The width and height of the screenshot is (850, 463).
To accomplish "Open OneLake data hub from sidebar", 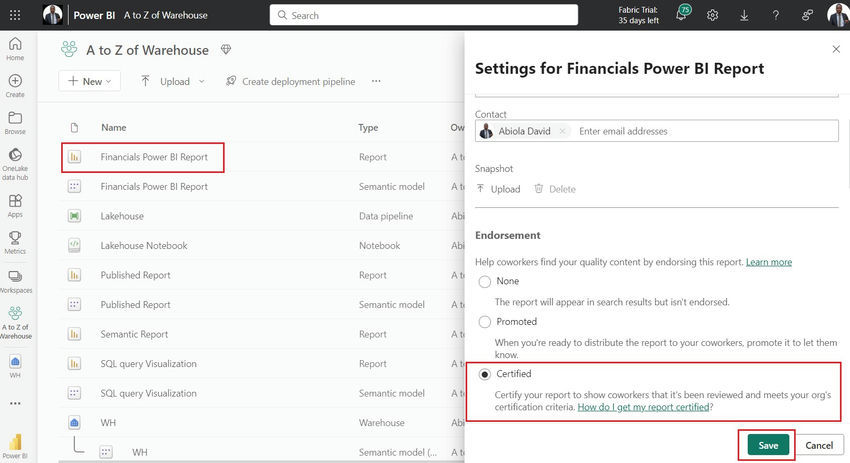I will [15, 161].
